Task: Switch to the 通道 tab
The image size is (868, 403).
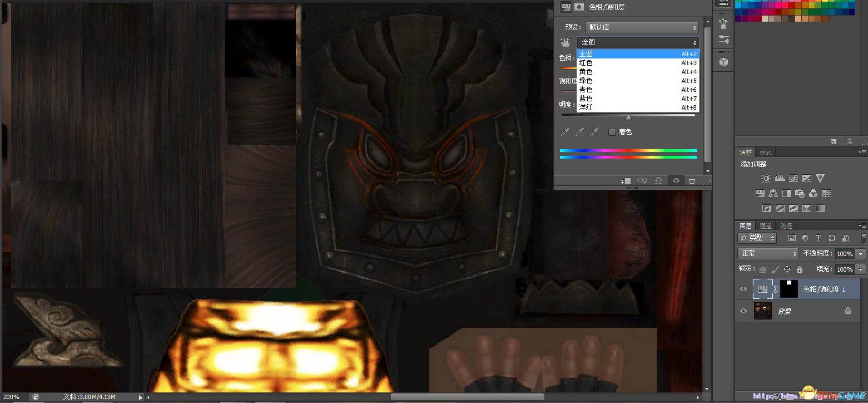Action: pos(766,226)
